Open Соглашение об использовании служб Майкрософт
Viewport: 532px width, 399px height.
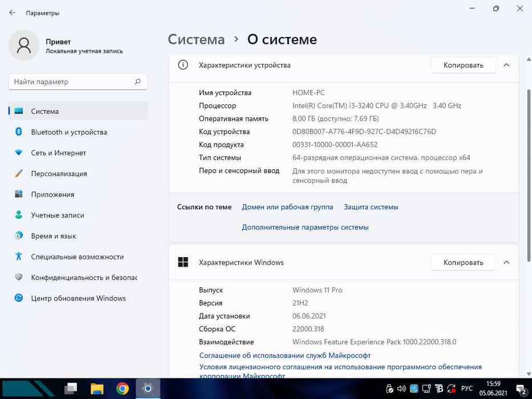(x=285, y=356)
